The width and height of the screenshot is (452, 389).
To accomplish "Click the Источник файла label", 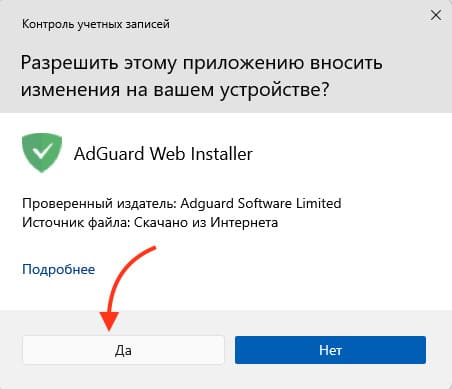I will coord(76,222).
